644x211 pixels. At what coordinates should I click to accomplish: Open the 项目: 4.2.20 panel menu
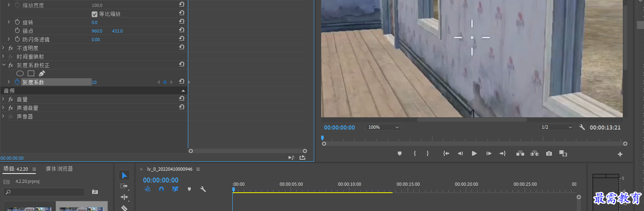tap(34, 169)
